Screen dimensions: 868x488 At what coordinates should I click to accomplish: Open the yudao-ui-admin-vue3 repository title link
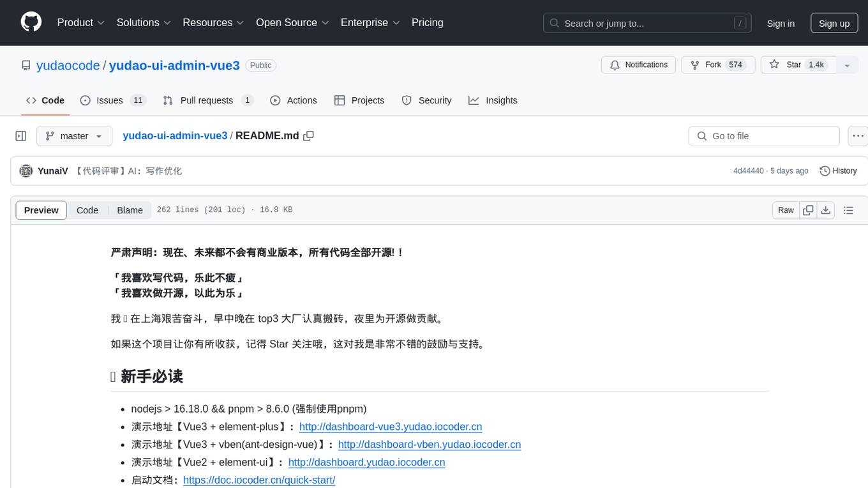click(174, 65)
